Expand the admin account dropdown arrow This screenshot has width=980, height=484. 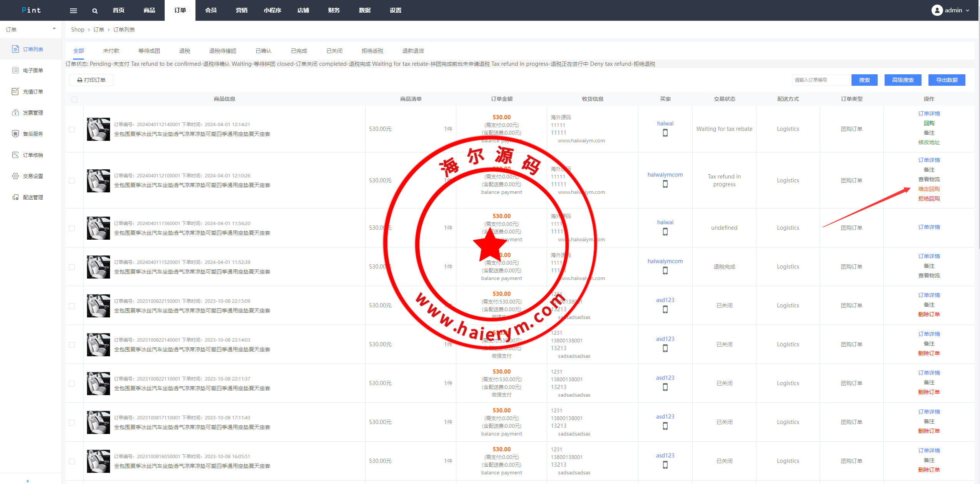[967, 10]
